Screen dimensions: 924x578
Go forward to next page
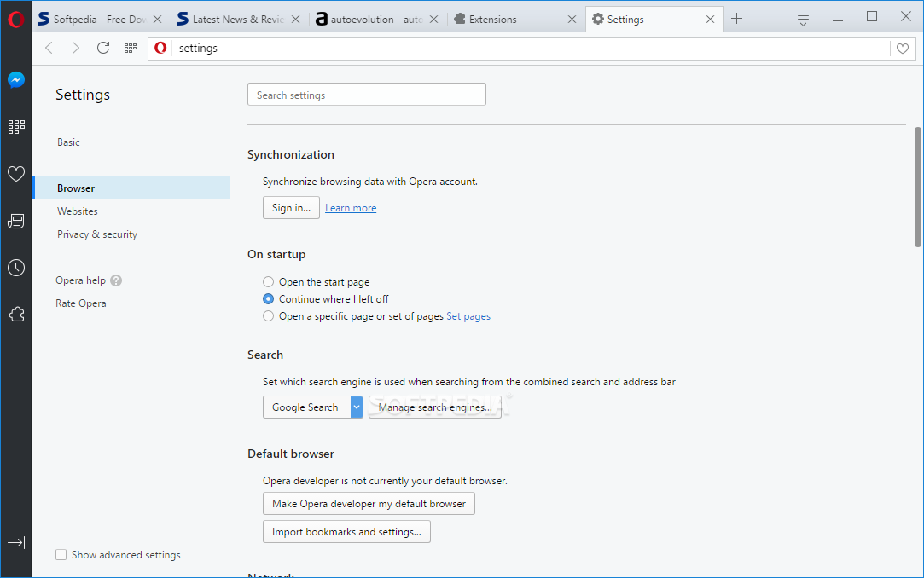(75, 48)
